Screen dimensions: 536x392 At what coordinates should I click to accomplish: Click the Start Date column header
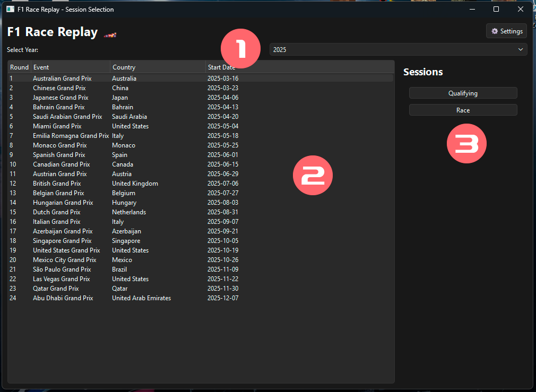(223, 67)
